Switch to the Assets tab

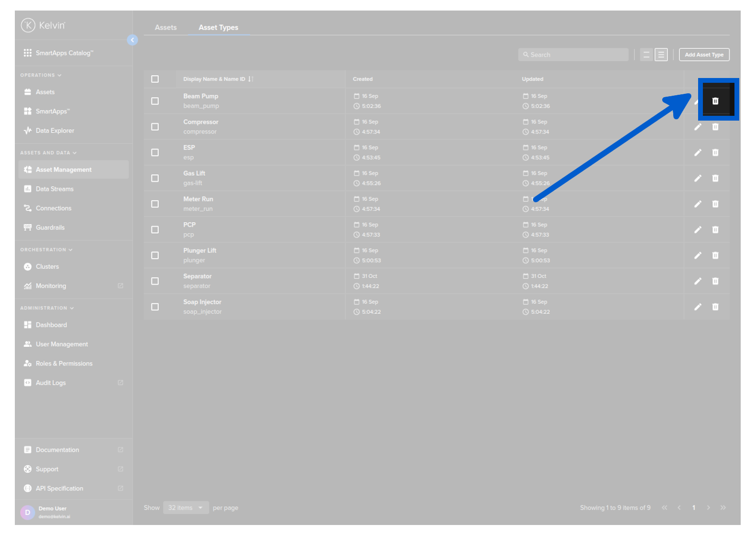(166, 28)
